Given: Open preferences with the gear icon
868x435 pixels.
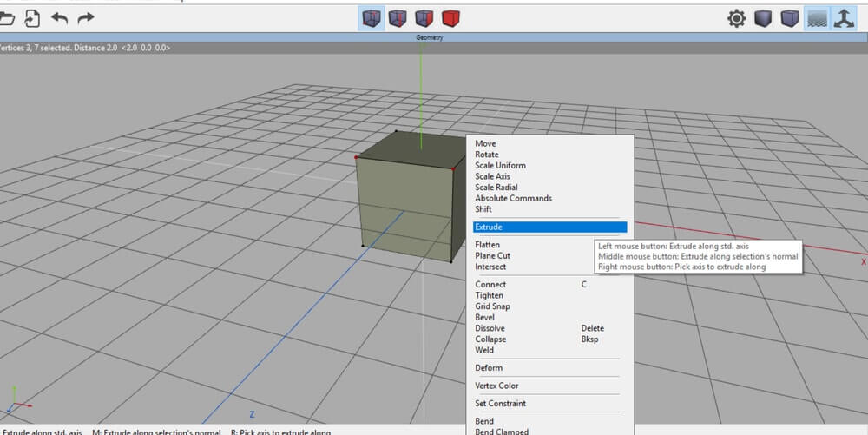Looking at the screenshot, I should 737,18.
